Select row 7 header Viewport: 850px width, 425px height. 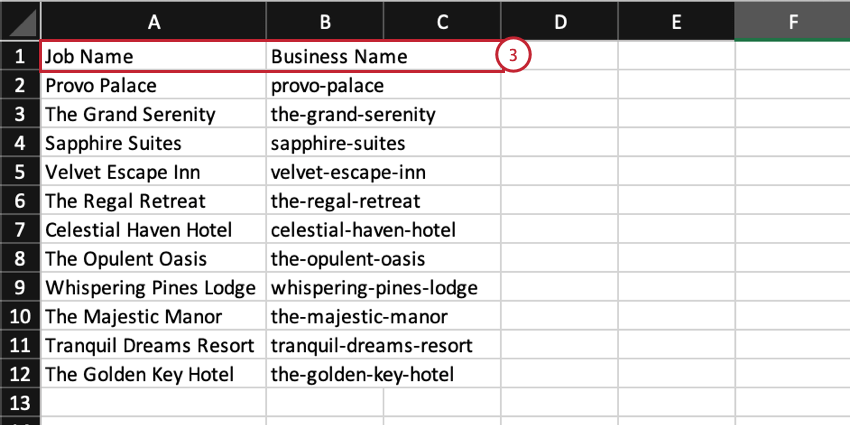(20, 230)
